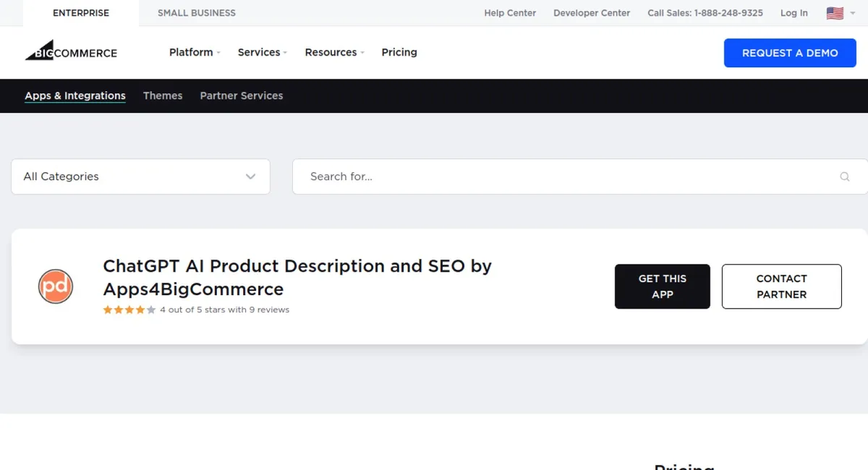Click the US flag language icon
The image size is (868, 470).
(835, 12)
